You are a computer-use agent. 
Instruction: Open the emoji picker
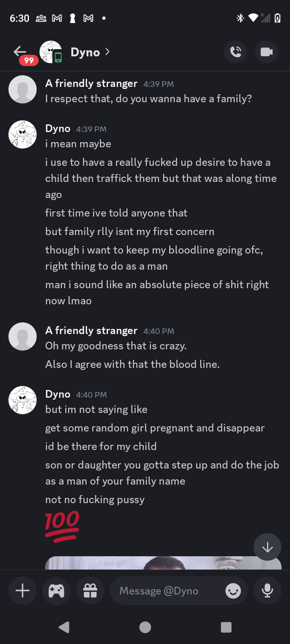233,591
